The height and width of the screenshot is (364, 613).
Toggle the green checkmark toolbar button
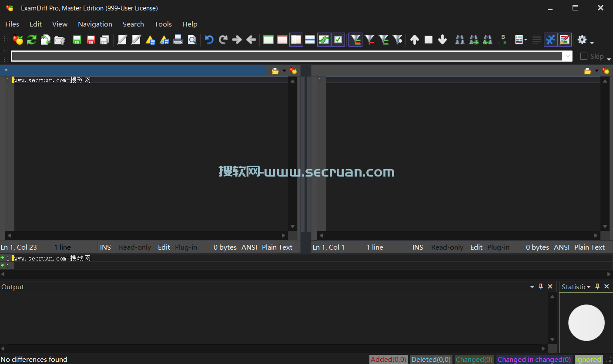coord(338,40)
